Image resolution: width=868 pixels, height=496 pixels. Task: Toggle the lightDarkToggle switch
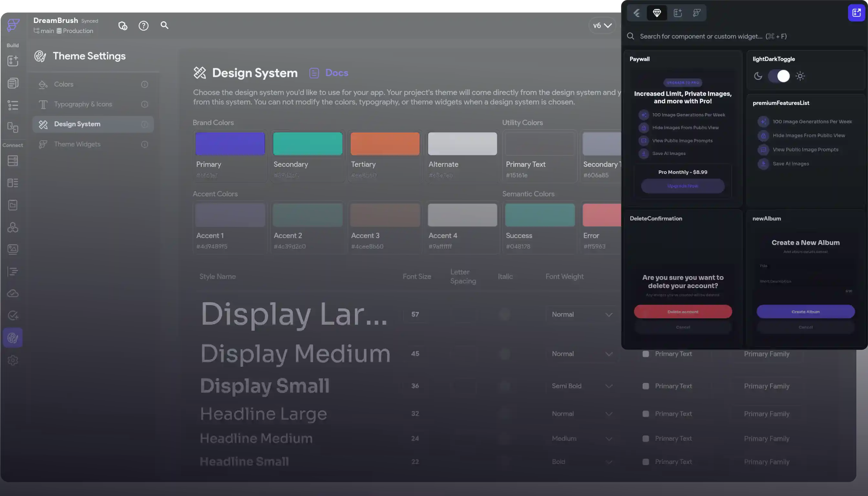[779, 76]
